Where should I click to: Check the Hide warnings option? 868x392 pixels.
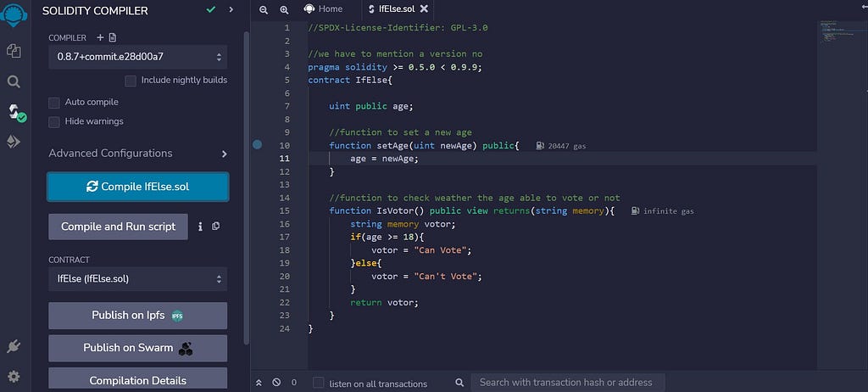pos(53,122)
